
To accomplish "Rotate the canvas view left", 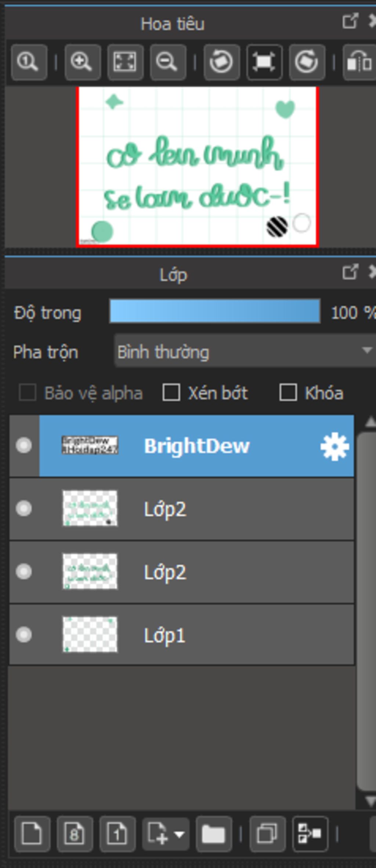I will 221,62.
